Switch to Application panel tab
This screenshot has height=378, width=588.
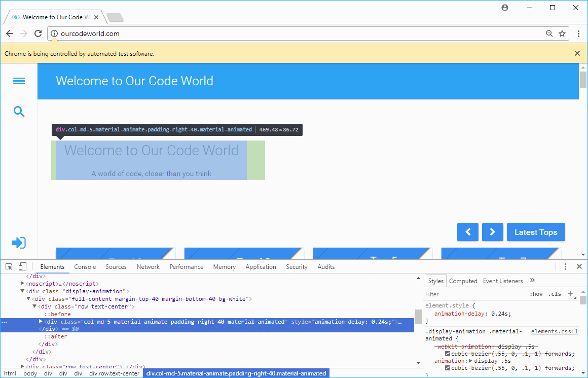[x=261, y=267]
